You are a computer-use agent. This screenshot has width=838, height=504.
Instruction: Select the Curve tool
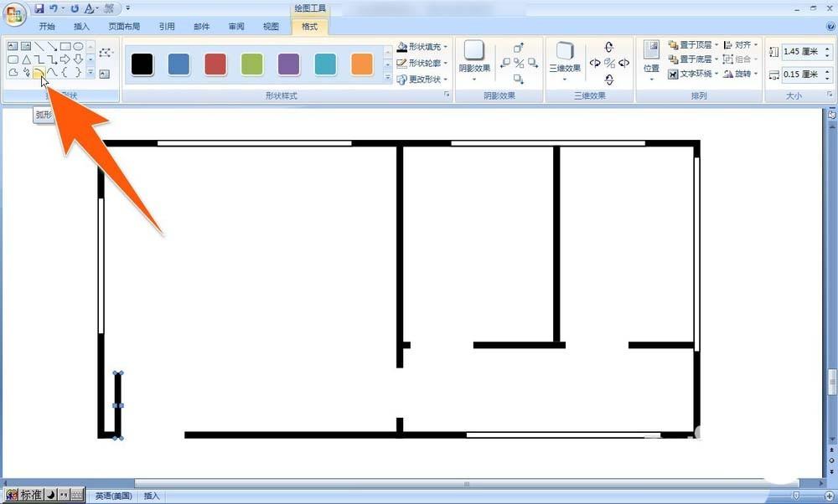[52, 72]
